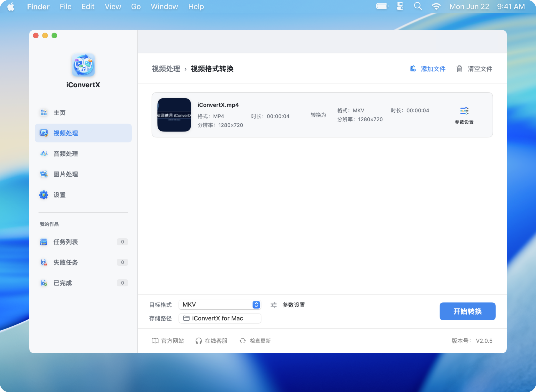Image resolution: width=536 pixels, height=392 pixels.
Task: Click the folder icon in the storage path
Action: (x=186, y=318)
